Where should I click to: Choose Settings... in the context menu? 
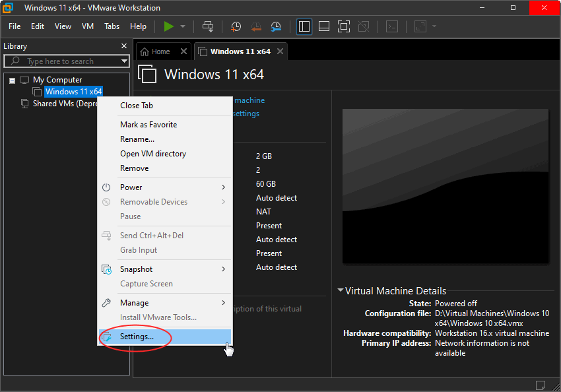click(x=137, y=337)
